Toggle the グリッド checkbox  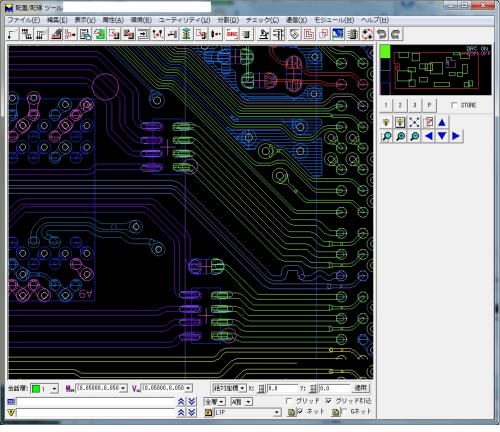tap(289, 401)
